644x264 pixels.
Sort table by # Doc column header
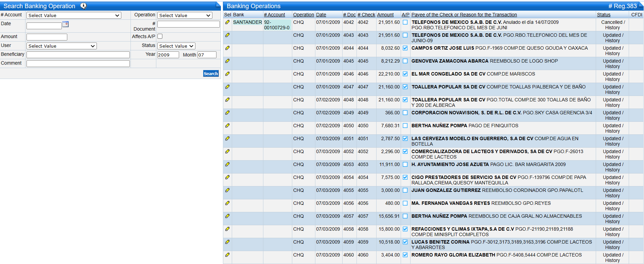coord(349,15)
